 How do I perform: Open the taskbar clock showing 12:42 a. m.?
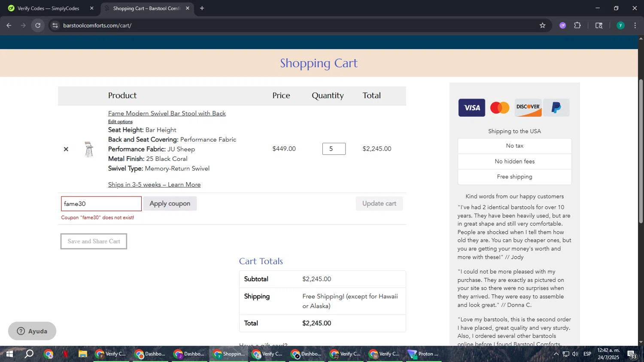click(608, 354)
